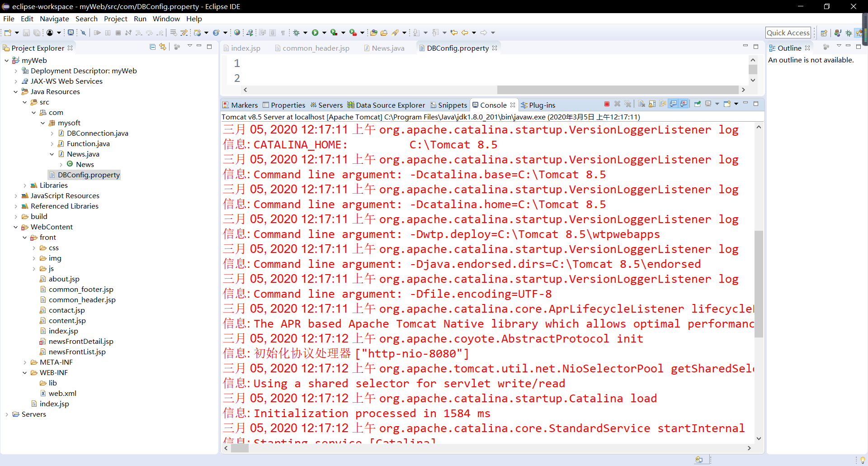Viewport: 868px width, 466px height.
Task: Terminate the Tomcat server with red stop icon
Action: point(607,104)
